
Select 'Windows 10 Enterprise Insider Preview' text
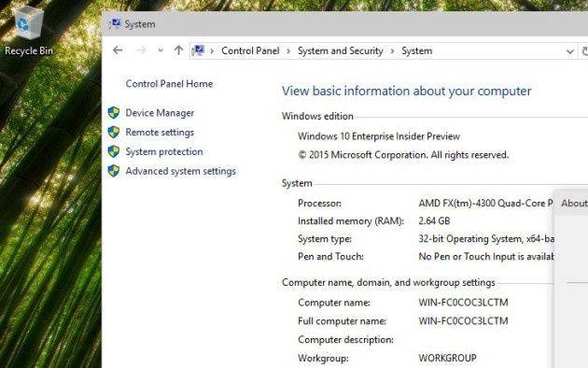pyautogui.click(x=379, y=136)
